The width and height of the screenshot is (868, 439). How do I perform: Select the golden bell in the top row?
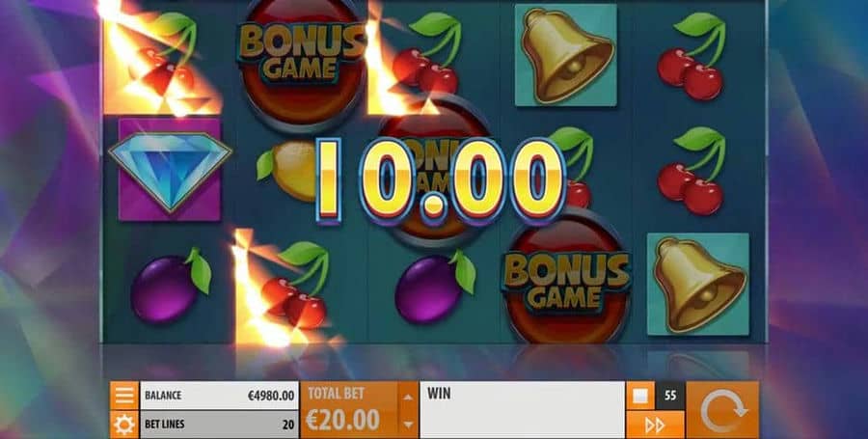[566, 56]
